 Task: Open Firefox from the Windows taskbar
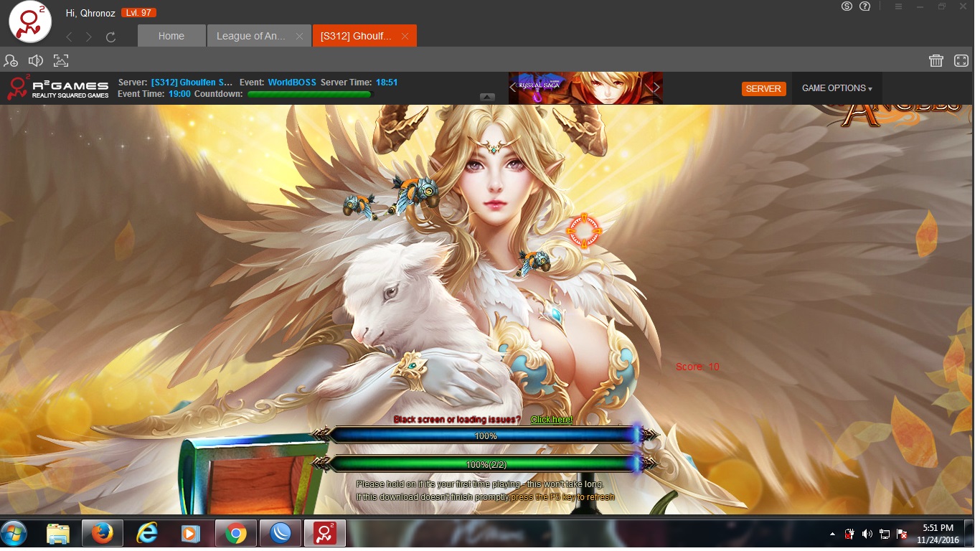pyautogui.click(x=103, y=534)
